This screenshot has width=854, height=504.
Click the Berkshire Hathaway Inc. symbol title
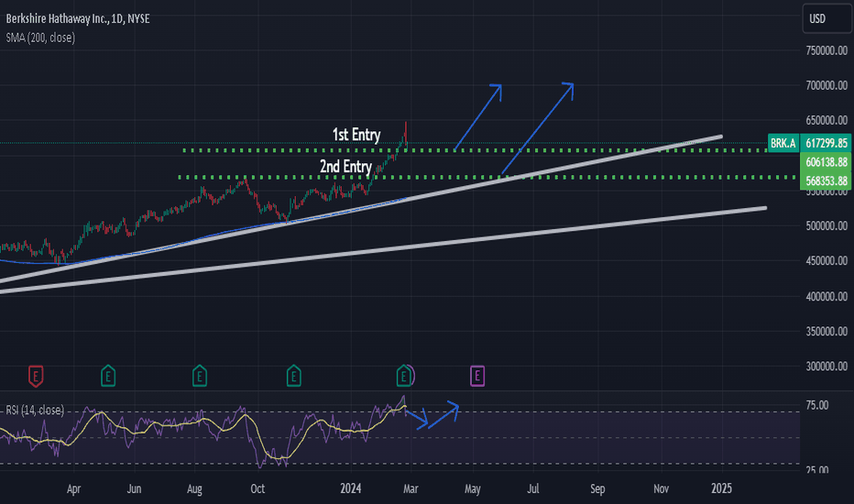point(78,18)
